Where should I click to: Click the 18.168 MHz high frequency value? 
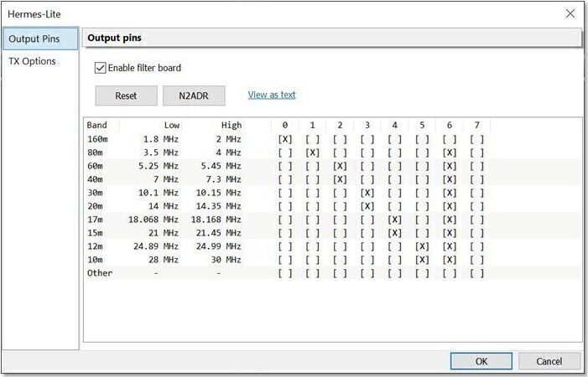pyautogui.click(x=216, y=219)
